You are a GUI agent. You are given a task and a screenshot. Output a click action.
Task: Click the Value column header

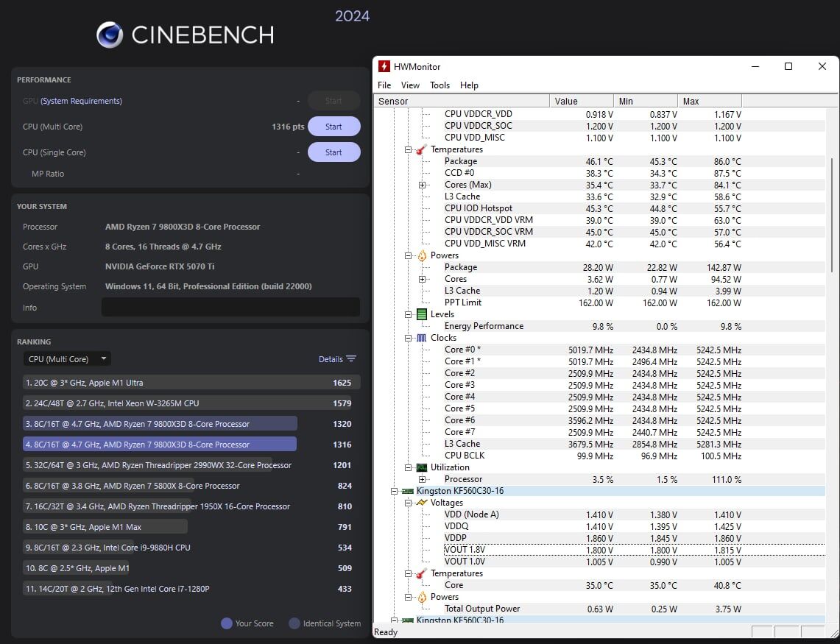click(x=582, y=102)
